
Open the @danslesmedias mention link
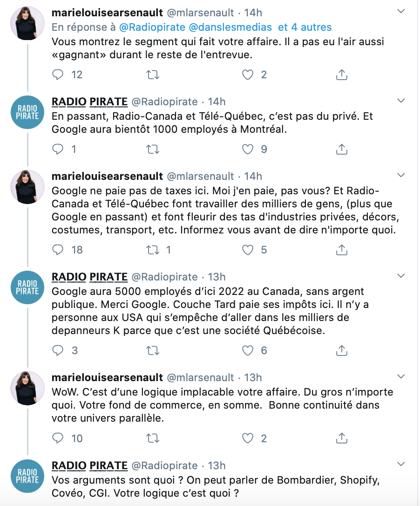coord(230,27)
